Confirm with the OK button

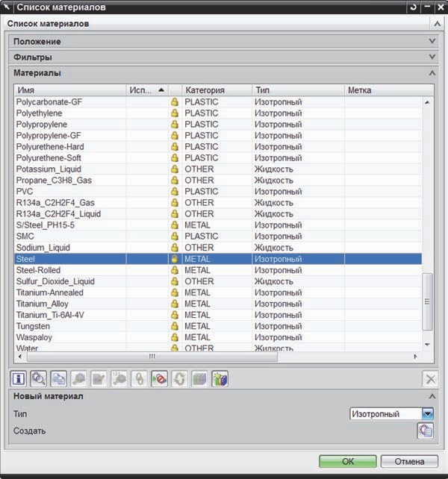click(x=348, y=461)
